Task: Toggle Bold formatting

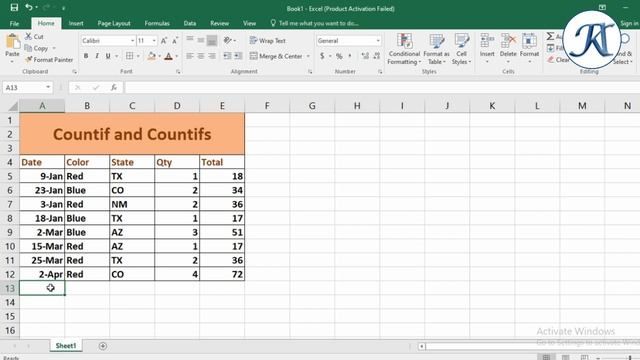Action: coord(86,56)
